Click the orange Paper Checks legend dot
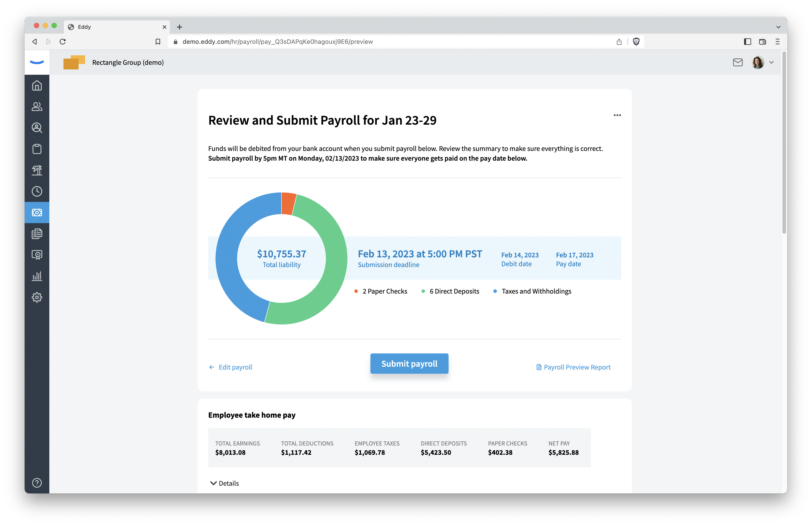The image size is (812, 526). pyautogui.click(x=356, y=291)
